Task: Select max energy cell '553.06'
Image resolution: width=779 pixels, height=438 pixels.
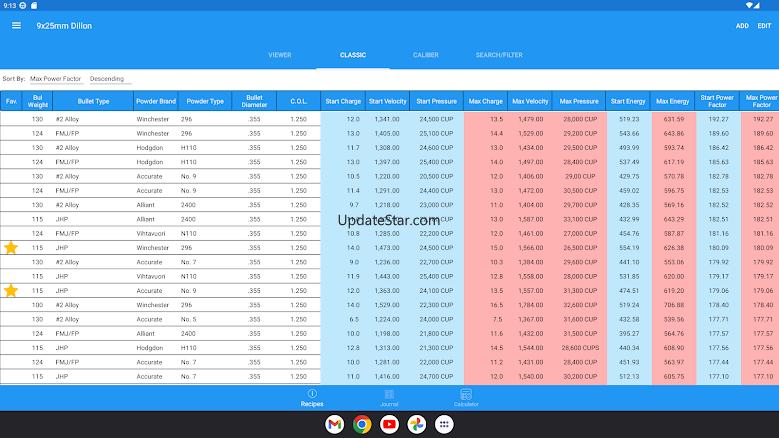Action: (x=674, y=262)
